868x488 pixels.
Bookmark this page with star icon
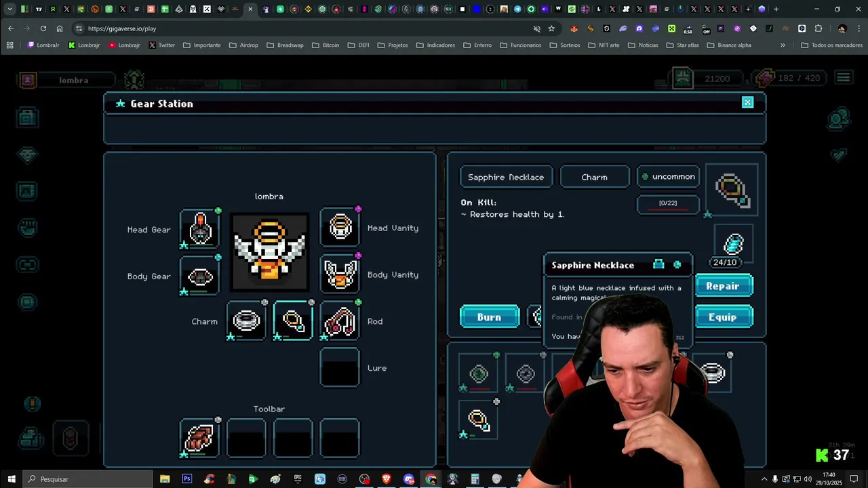(551, 28)
